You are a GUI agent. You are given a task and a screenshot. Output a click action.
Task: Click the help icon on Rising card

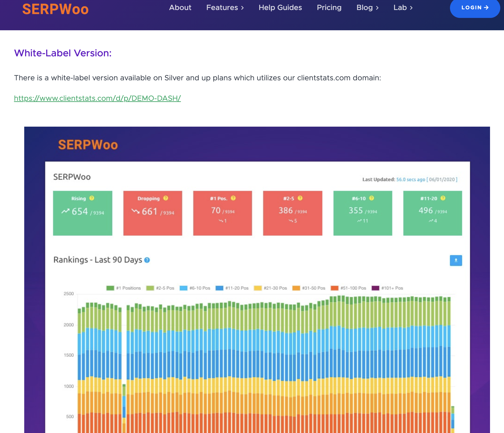point(92,198)
